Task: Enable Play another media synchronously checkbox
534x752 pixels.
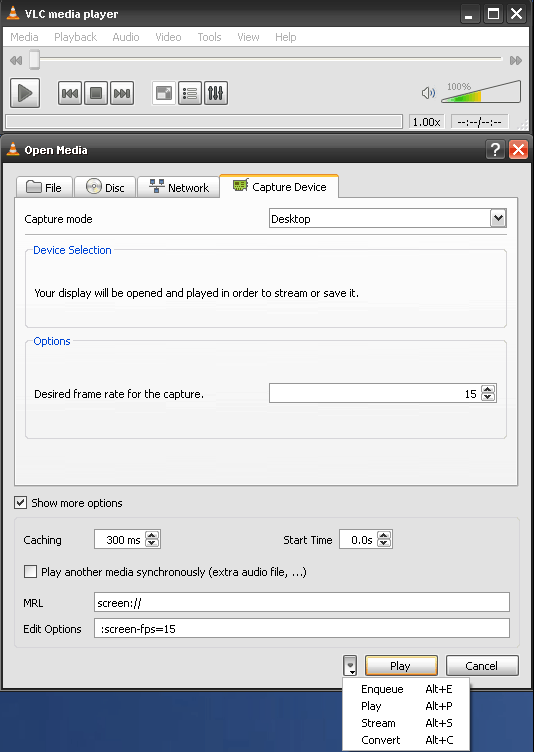Action: 30,572
